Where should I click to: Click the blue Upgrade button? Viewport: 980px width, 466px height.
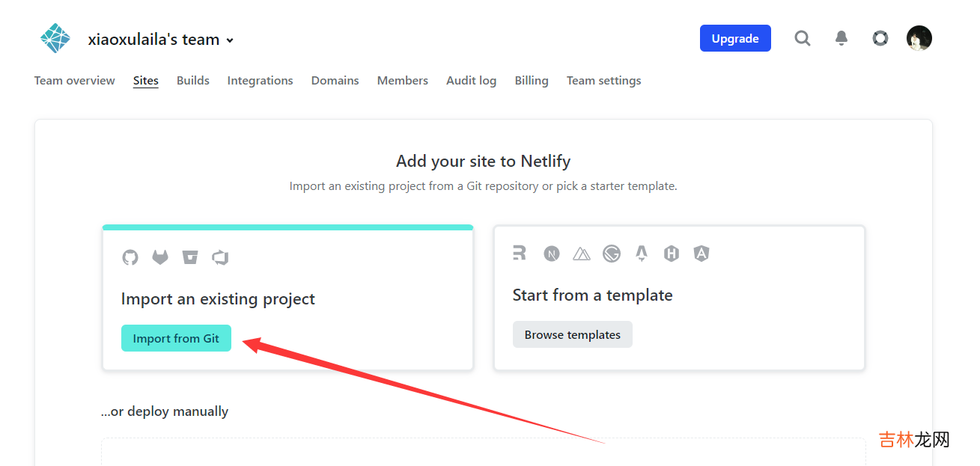pos(734,39)
